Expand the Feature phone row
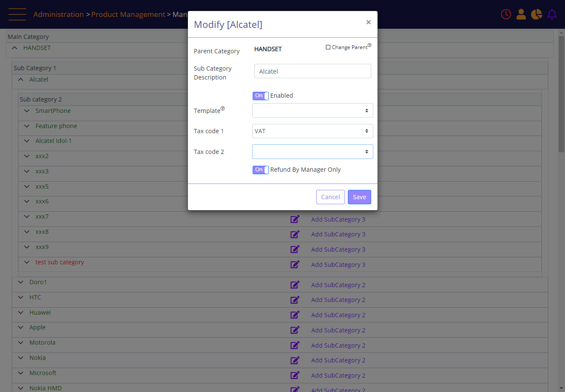The height and width of the screenshot is (392, 565). [27, 126]
